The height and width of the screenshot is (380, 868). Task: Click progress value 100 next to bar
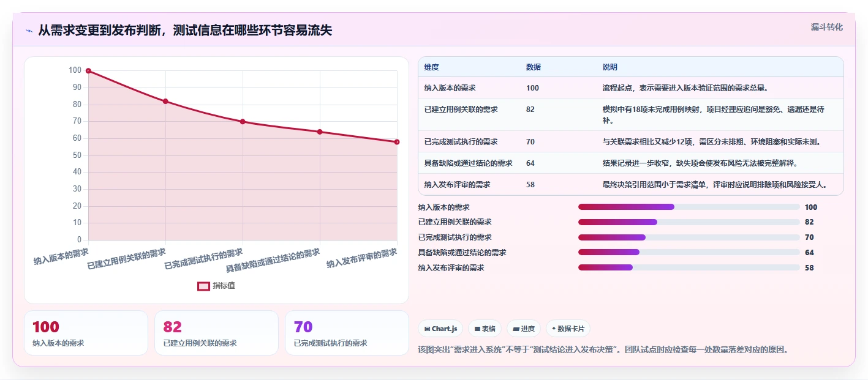coord(811,207)
